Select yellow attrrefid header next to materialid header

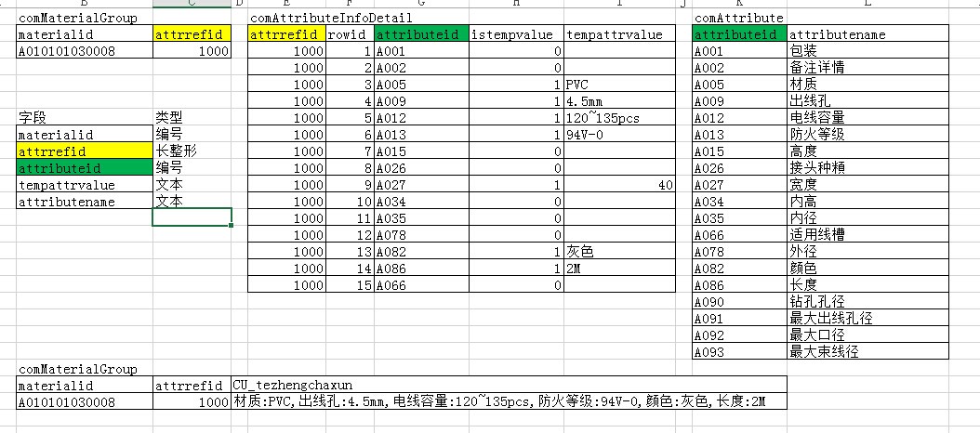click(192, 34)
